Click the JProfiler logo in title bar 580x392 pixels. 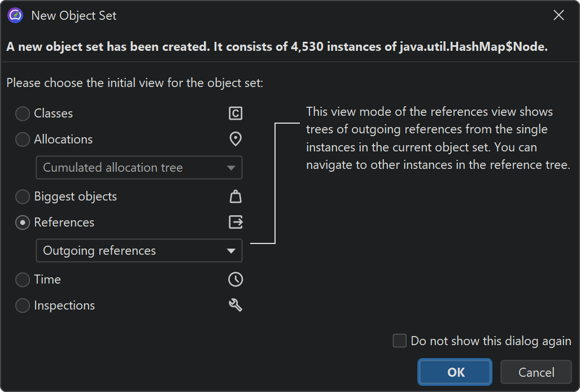coord(15,15)
